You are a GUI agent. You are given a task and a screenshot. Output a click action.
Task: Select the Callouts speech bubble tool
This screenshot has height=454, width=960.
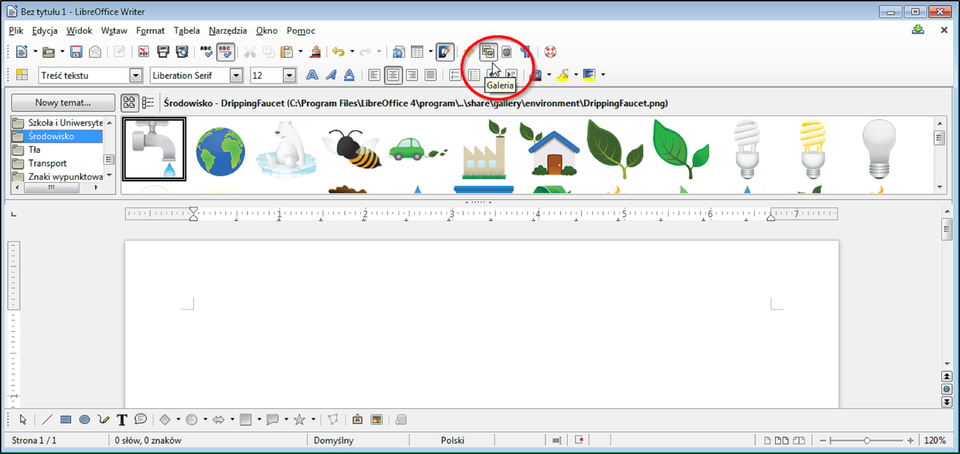141,420
